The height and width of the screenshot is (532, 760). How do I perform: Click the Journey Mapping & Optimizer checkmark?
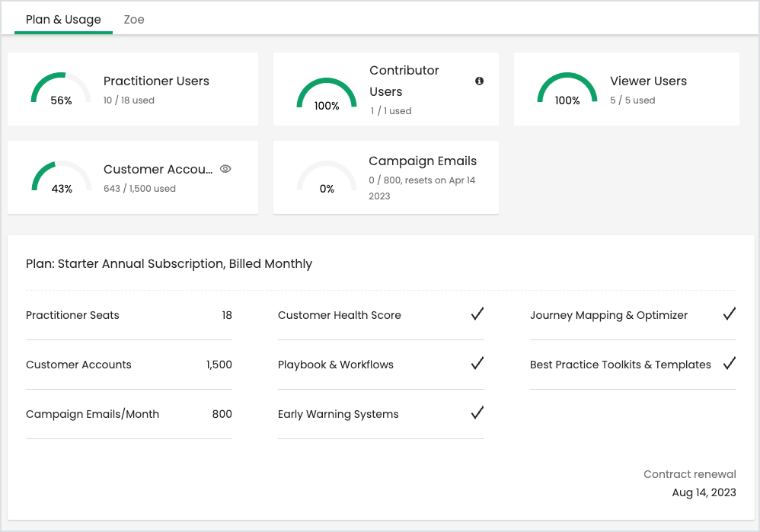(730, 314)
